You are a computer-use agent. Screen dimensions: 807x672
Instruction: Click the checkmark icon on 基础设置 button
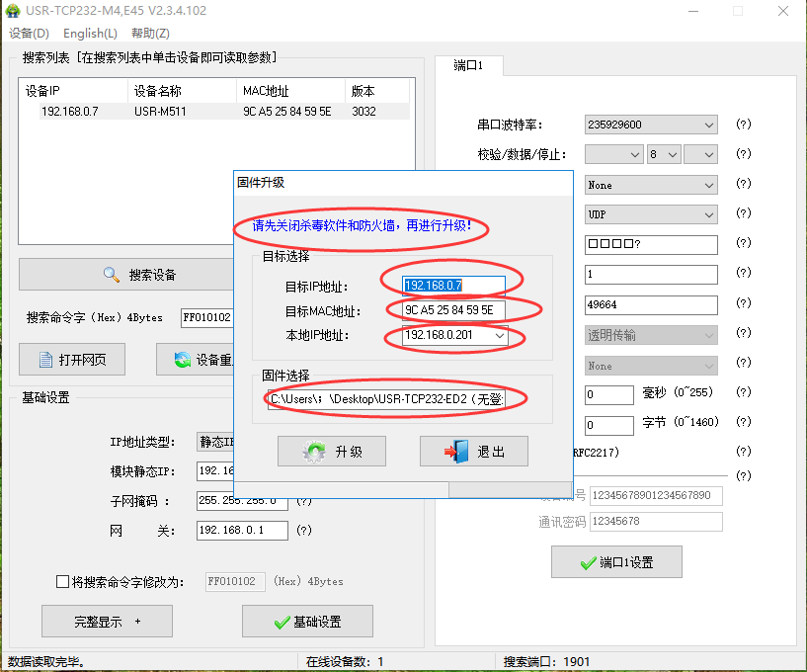click(282, 622)
